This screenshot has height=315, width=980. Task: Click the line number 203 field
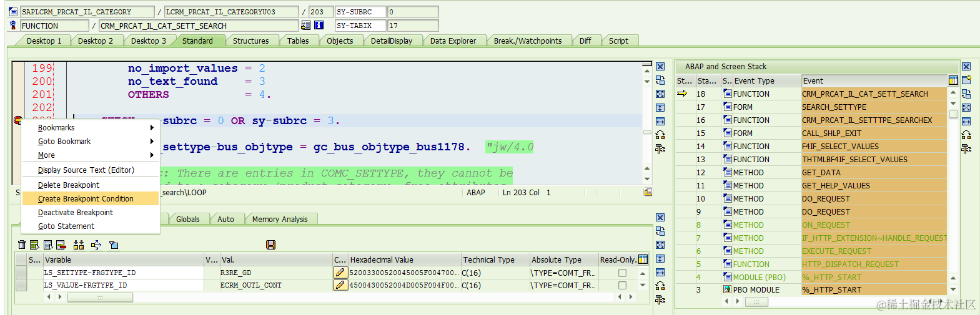(x=321, y=12)
